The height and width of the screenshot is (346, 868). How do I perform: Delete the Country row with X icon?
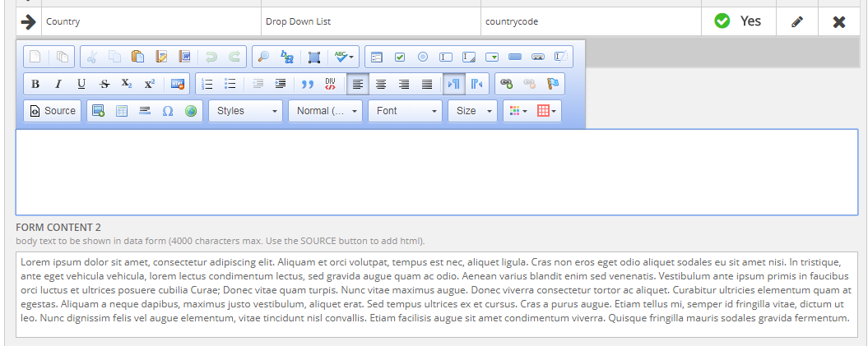click(838, 22)
